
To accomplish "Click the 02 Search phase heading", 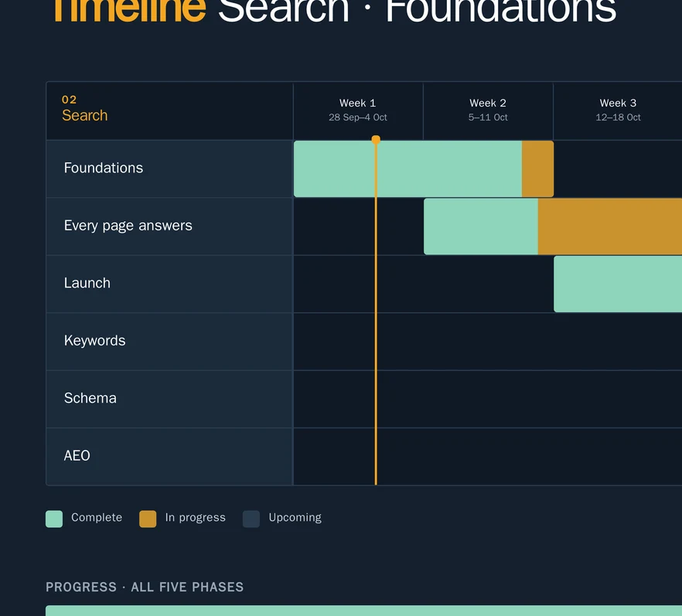I will (x=84, y=109).
